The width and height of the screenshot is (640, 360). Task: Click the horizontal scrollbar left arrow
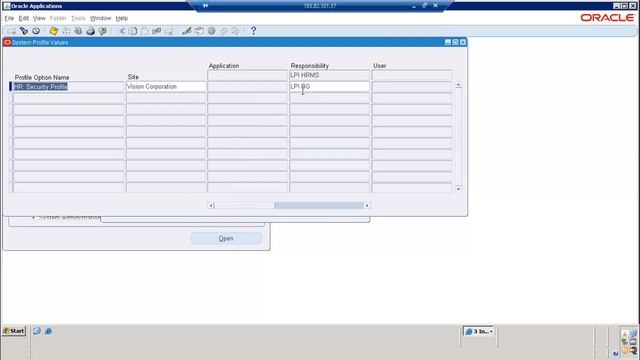211,206
